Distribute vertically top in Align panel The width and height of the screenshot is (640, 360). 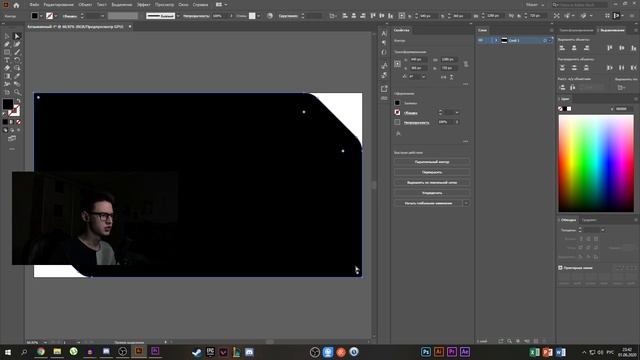coord(562,68)
